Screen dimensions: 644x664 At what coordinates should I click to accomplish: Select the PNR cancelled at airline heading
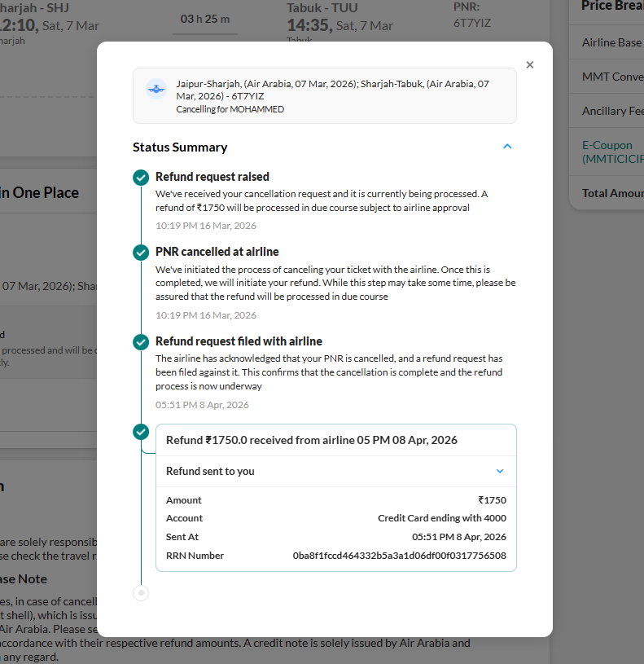point(217,252)
